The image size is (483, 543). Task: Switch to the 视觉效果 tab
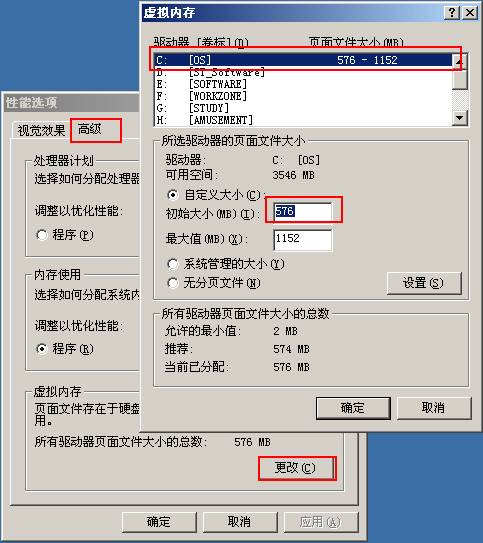[x=41, y=131]
